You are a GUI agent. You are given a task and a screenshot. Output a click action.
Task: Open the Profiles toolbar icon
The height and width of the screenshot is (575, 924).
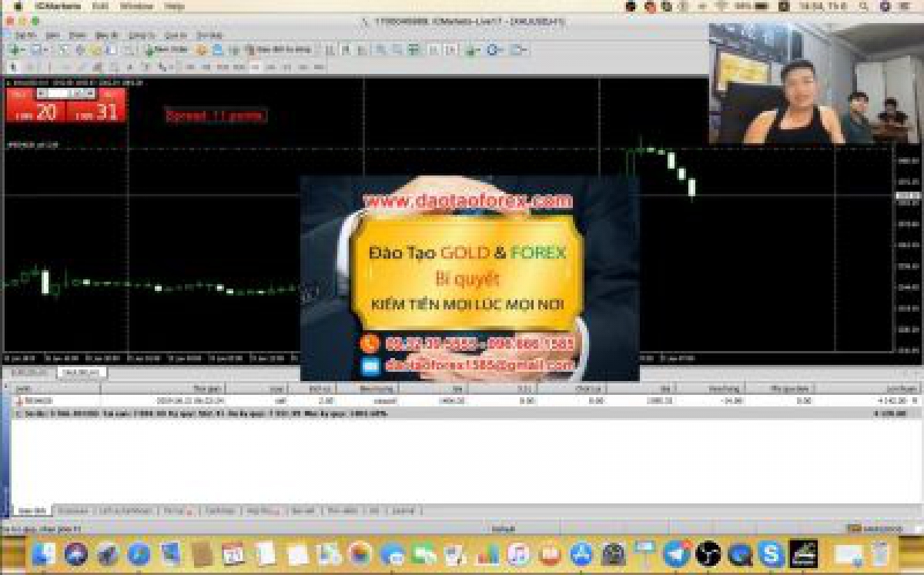pos(36,49)
